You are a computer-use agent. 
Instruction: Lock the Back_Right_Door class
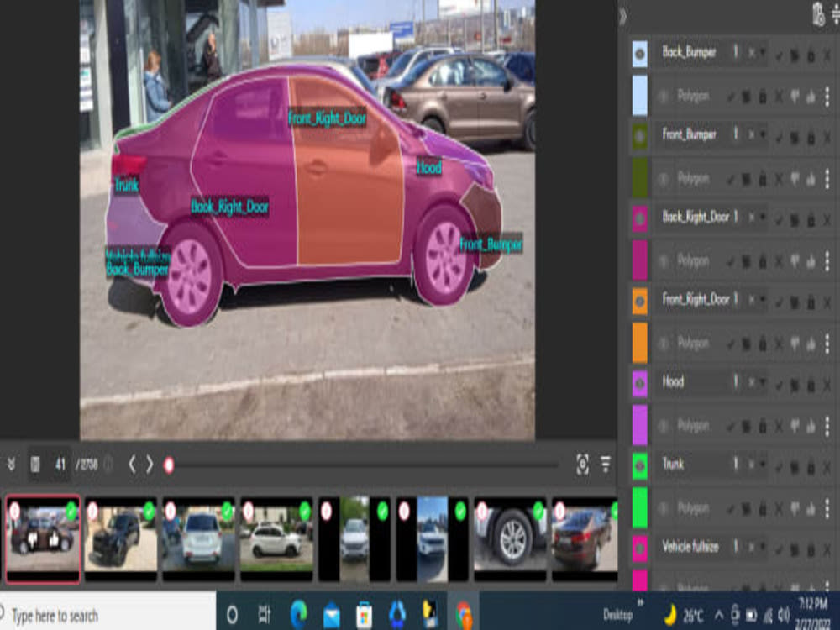811,219
